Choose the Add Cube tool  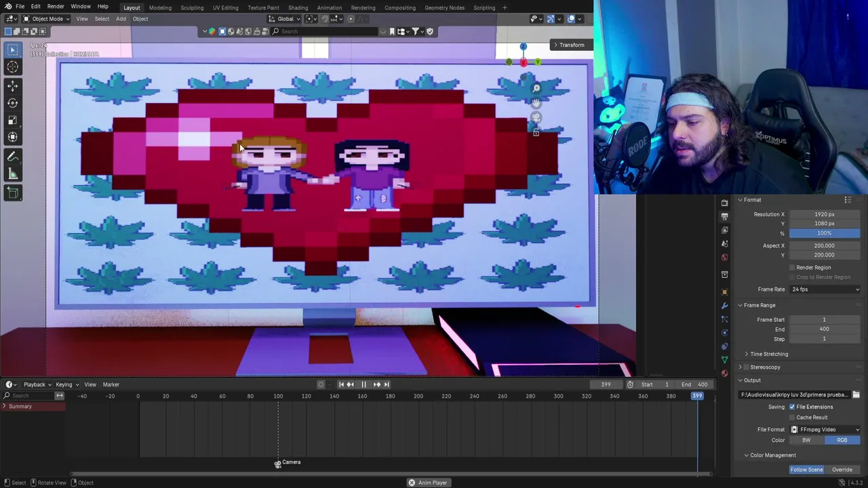[x=12, y=193]
